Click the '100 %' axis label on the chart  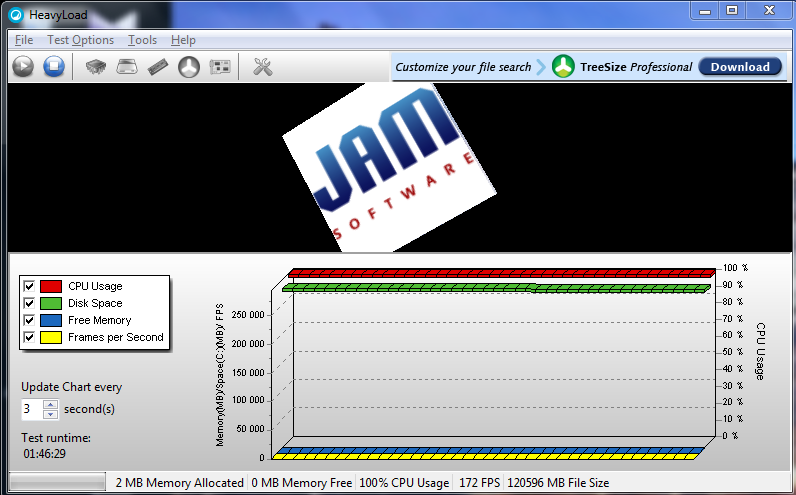click(735, 268)
